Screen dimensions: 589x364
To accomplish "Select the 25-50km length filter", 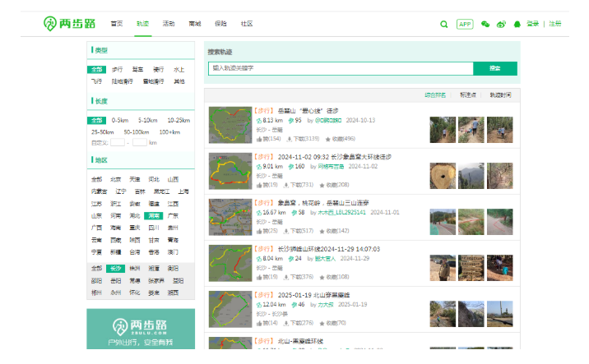I will point(103,132).
